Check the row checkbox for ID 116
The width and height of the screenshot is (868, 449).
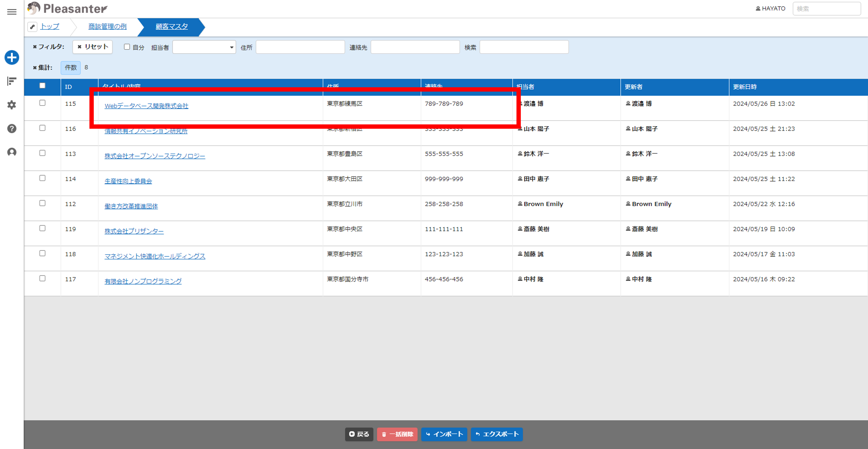tap(42, 128)
